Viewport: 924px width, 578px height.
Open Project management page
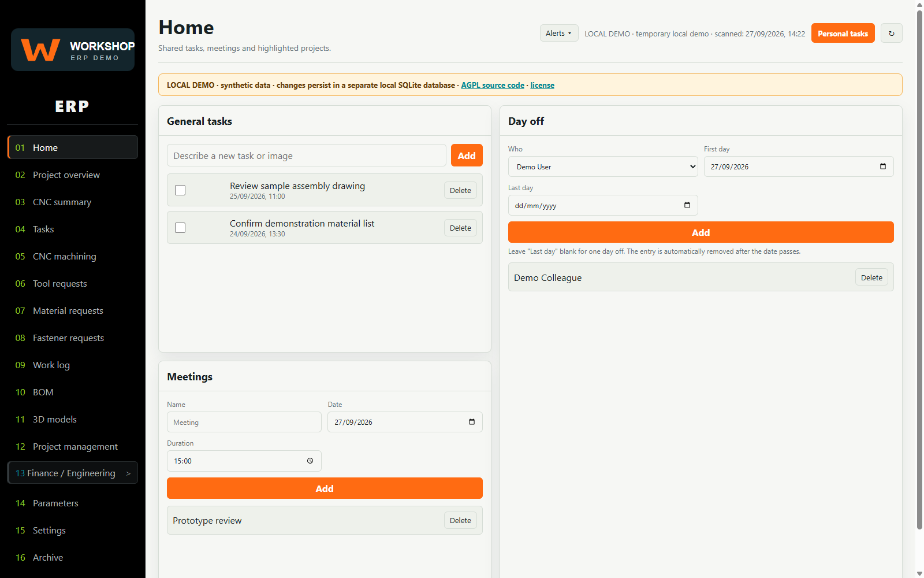(x=73, y=446)
